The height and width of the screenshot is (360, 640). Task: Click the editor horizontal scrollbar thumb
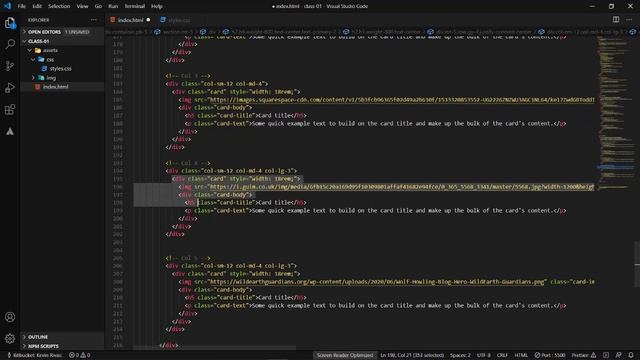[215, 348]
